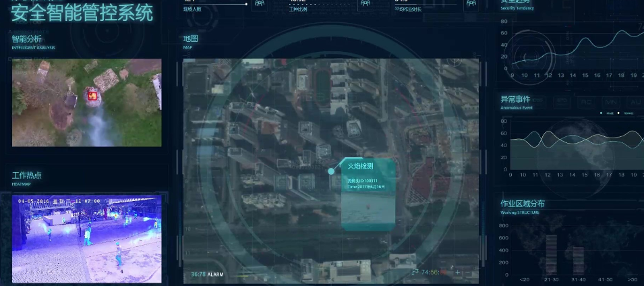The height and width of the screenshot is (286, 644).
Task: Zoom in the map with plus icon
Action: point(457,273)
